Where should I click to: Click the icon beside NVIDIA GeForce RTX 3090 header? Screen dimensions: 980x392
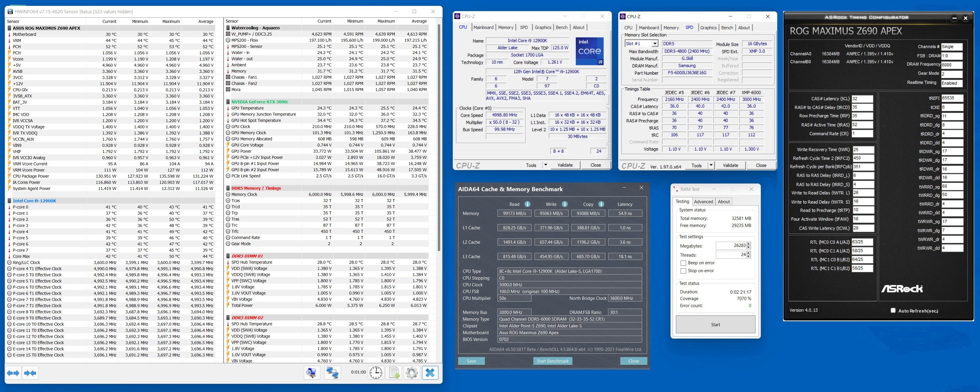[x=228, y=102]
